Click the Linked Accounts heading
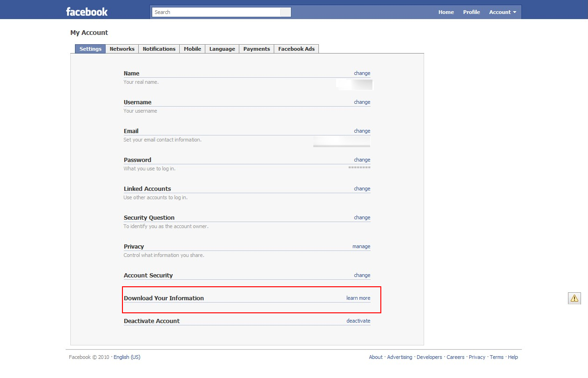Viewport: 588px width, 378px height. pyautogui.click(x=147, y=189)
